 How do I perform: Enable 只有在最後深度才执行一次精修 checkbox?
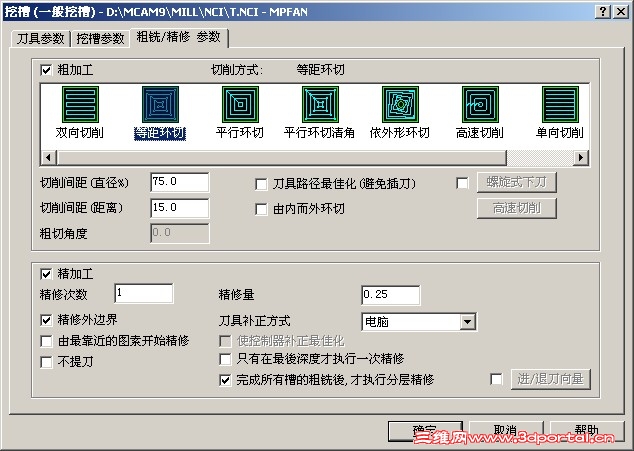[225, 359]
